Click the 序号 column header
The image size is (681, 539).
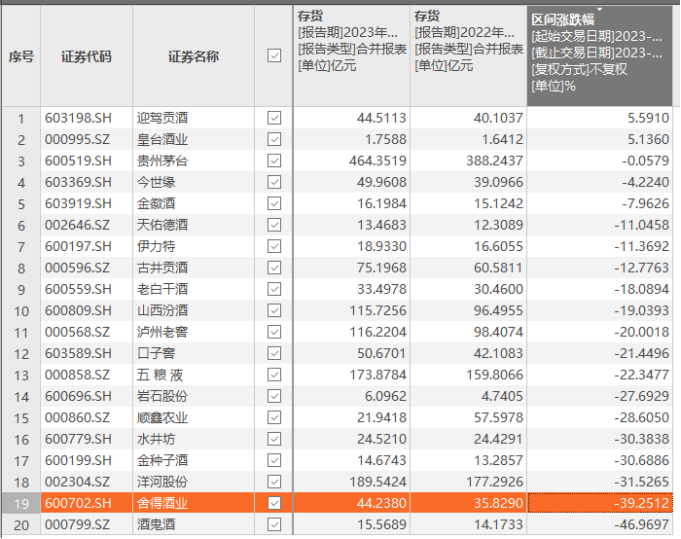[21, 56]
